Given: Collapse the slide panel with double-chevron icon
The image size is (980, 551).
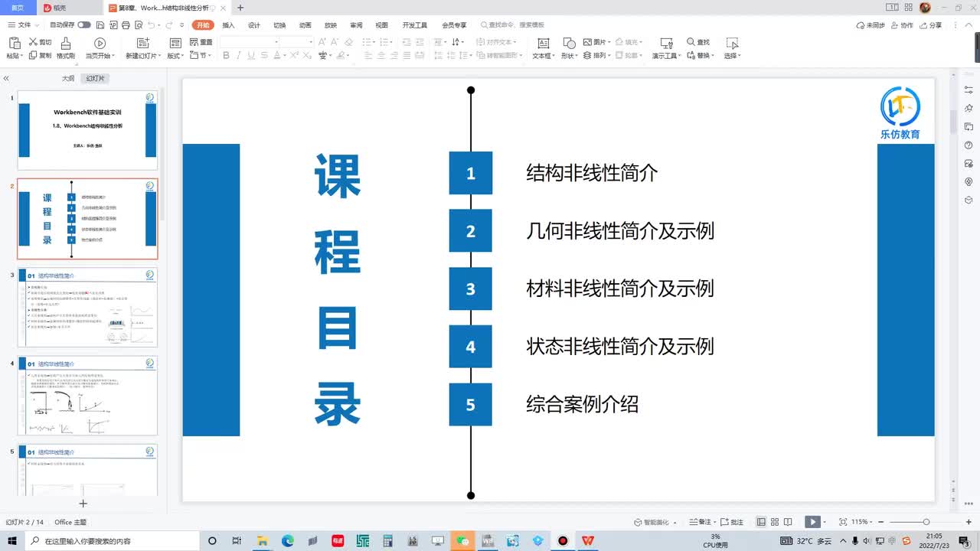Looking at the screenshot, I should point(6,78).
